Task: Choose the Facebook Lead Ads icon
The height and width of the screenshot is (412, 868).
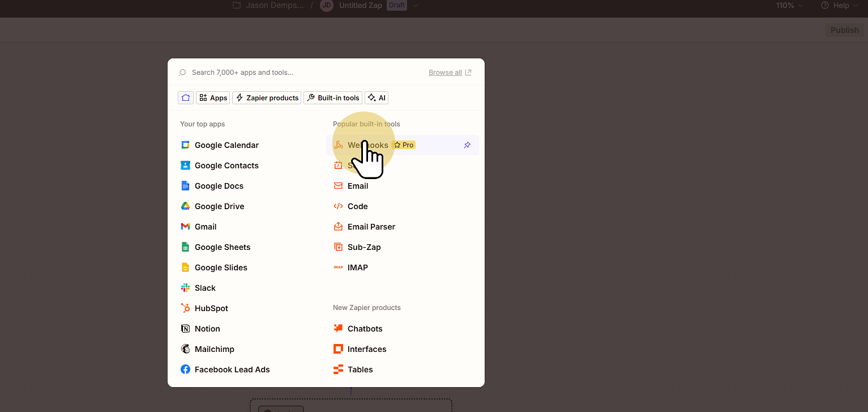Action: pyautogui.click(x=185, y=369)
